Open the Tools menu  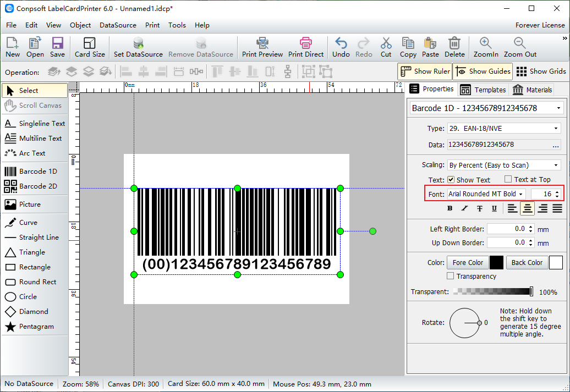click(177, 25)
